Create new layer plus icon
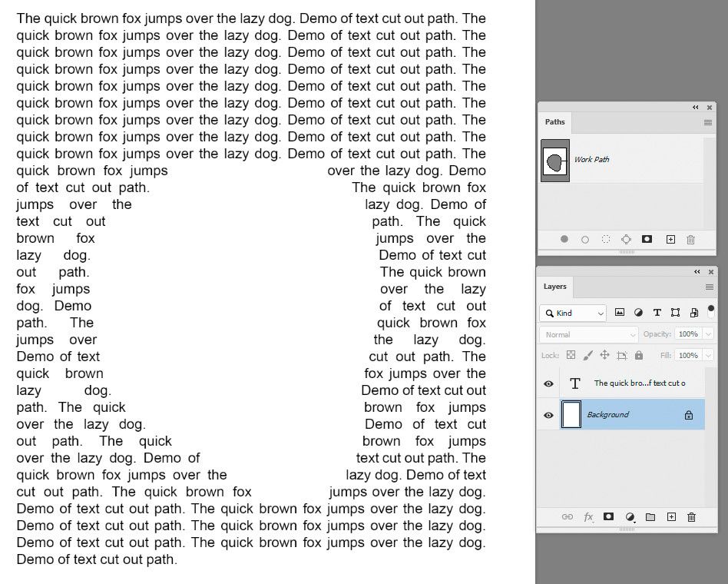Image resolution: width=728 pixels, height=584 pixels. point(671,516)
